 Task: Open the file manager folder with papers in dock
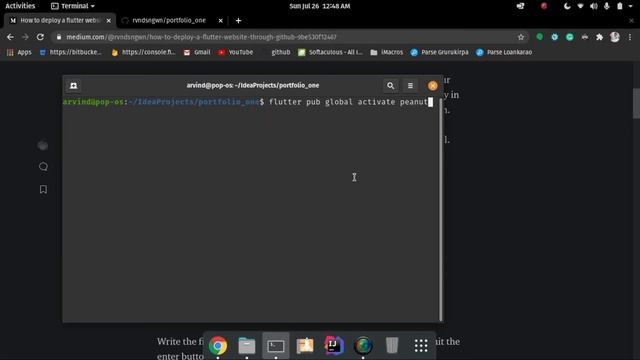pyautogui.click(x=305, y=345)
